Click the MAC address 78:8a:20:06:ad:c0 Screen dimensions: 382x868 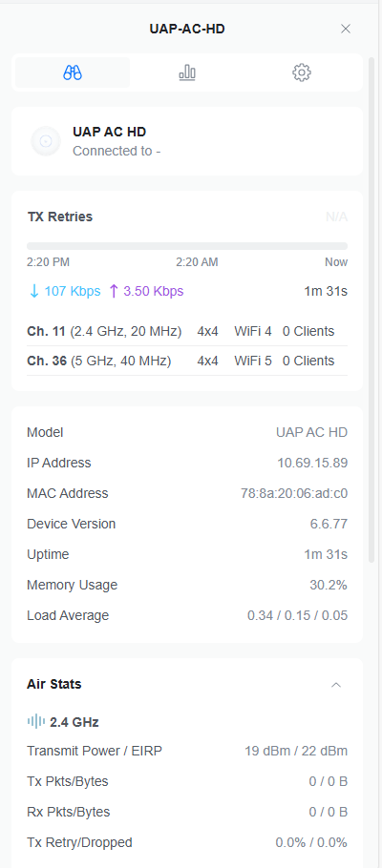pos(294,493)
